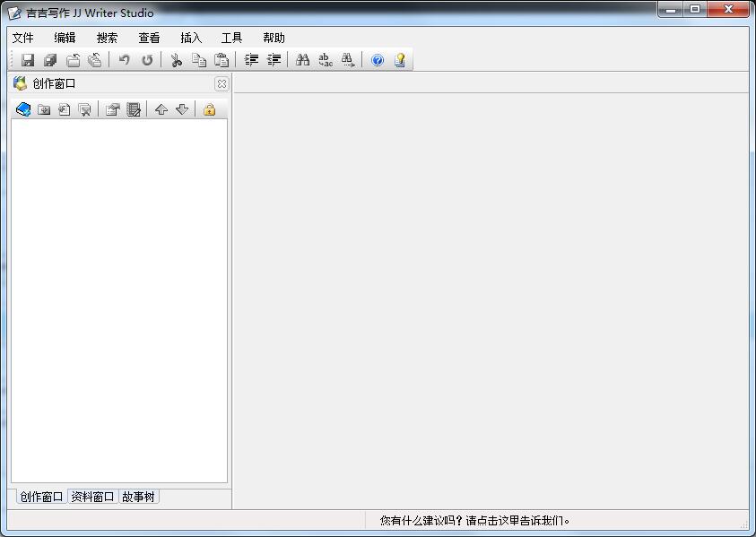Click the Help question-mark icon

click(377, 59)
